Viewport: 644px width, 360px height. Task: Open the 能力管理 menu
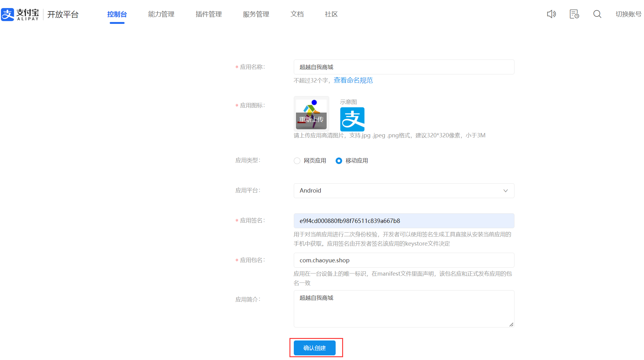(x=161, y=14)
